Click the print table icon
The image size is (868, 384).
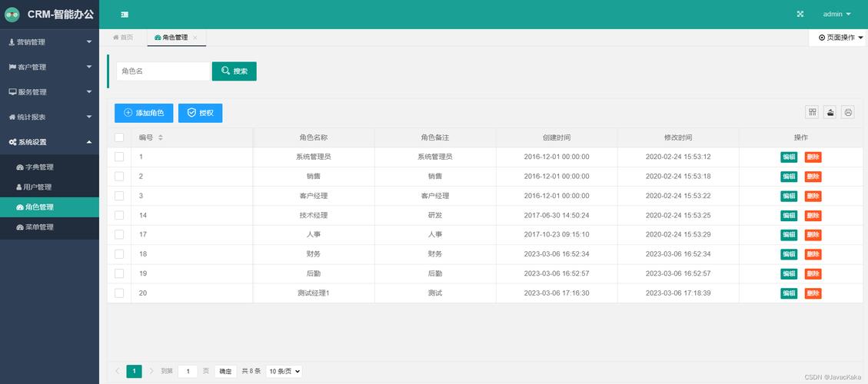[x=847, y=112]
